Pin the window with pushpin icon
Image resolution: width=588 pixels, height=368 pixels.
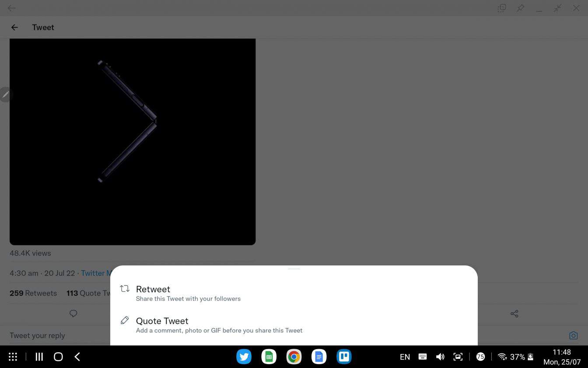520,8
